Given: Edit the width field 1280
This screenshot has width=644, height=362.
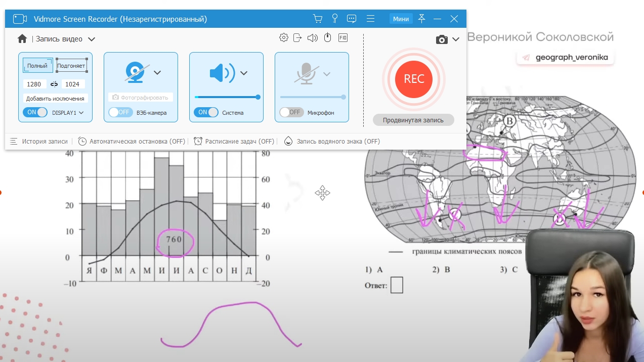Looking at the screenshot, I should pos(34,84).
